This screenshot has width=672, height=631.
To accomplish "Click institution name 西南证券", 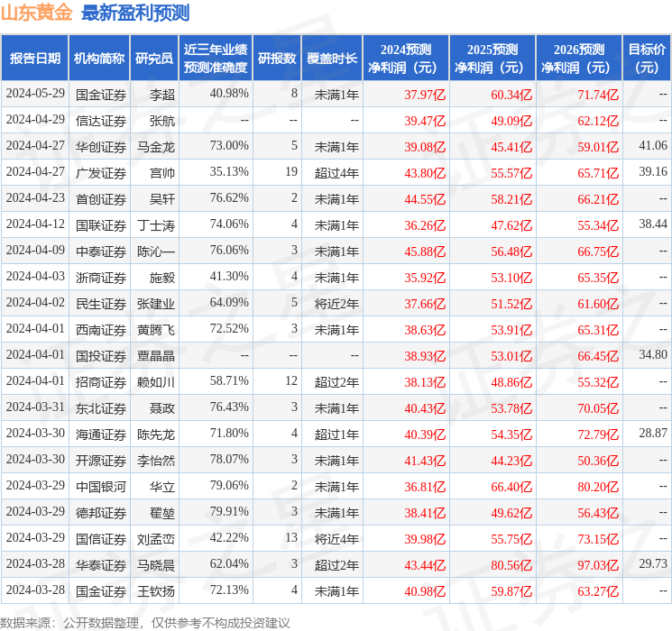I will [x=101, y=330].
